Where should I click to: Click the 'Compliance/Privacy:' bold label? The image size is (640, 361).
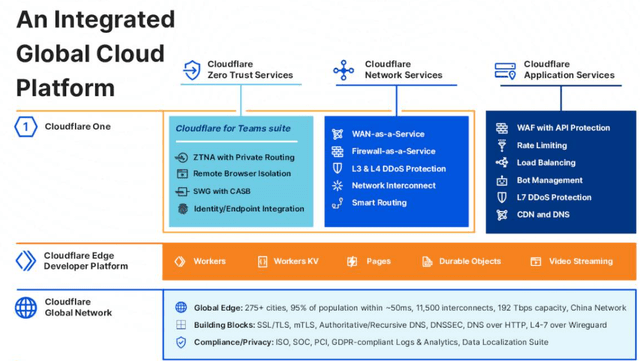(x=233, y=342)
